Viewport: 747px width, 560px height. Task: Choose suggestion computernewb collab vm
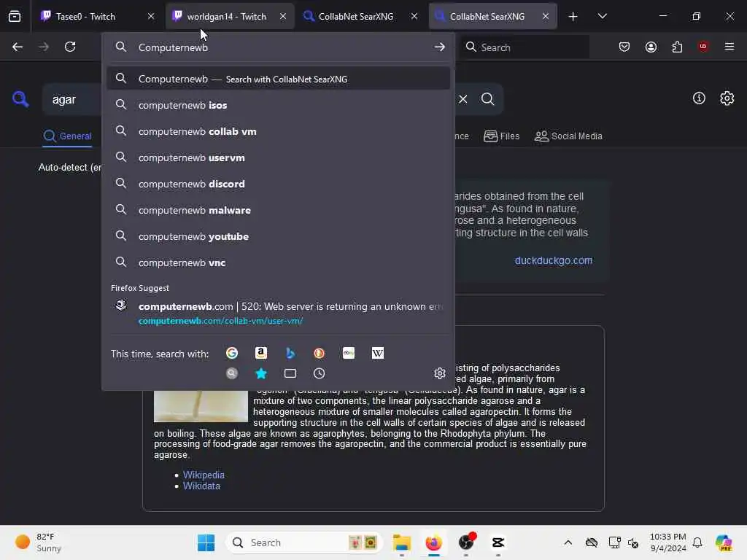(x=278, y=131)
